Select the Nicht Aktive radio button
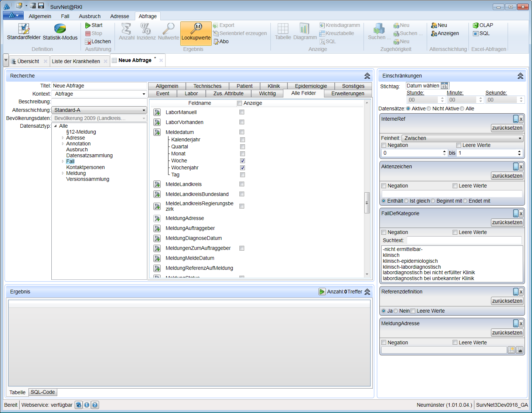Screen dimensions: 532x413 point(429,109)
